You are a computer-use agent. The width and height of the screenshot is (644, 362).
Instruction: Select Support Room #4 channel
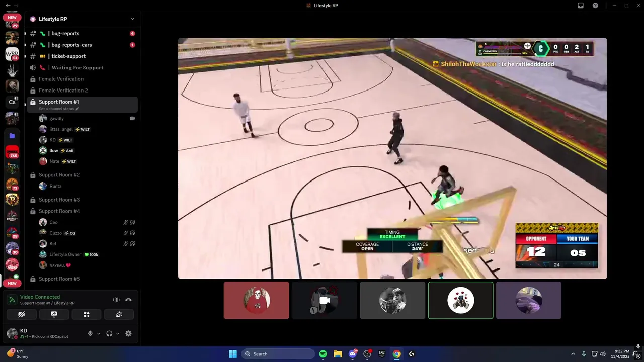coord(82,211)
